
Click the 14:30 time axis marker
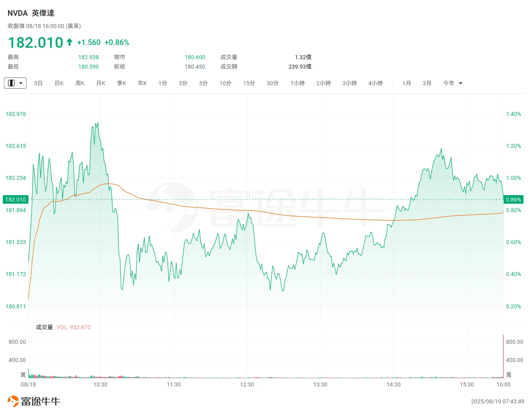point(394,384)
